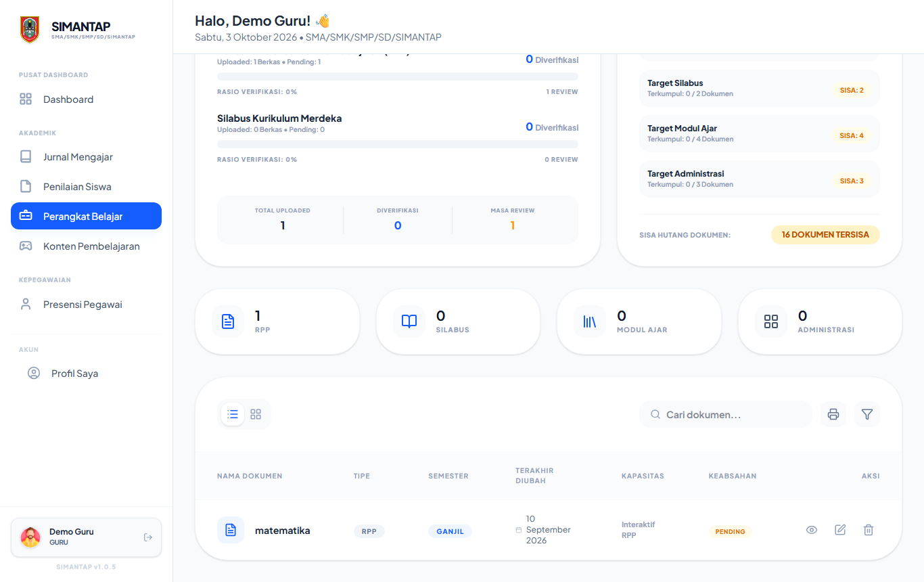Screen dimensions: 924x582
Task: Switch to list view
Action: click(233, 414)
